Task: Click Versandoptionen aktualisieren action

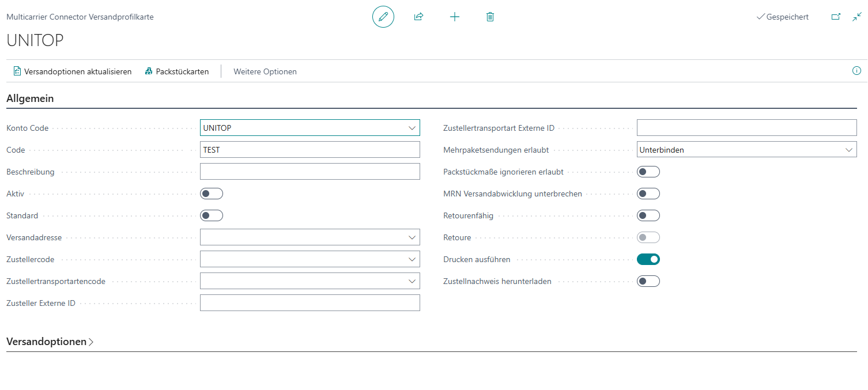Action: pos(73,71)
